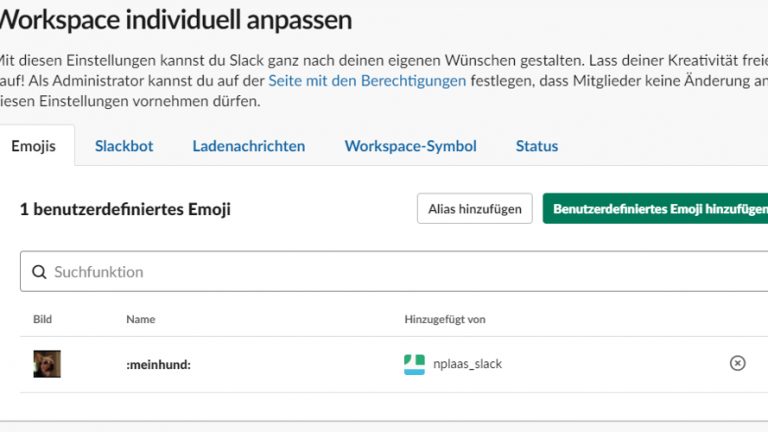Click the :meinhund: emoji name
Screen dimensions: 768x432
(158, 365)
